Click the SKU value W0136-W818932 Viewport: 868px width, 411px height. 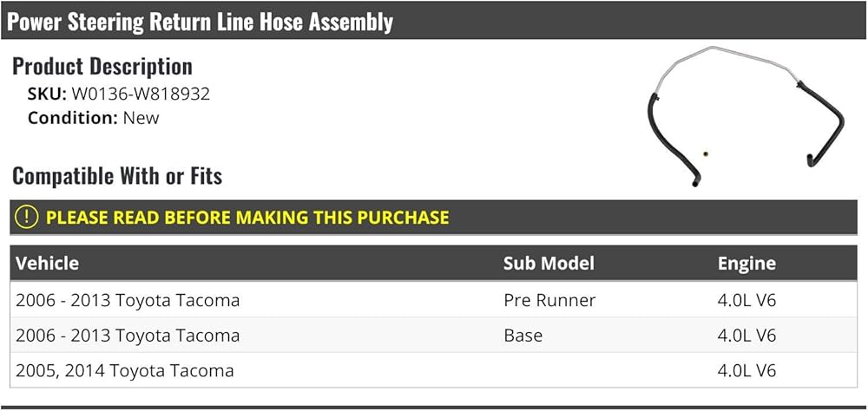(x=141, y=94)
